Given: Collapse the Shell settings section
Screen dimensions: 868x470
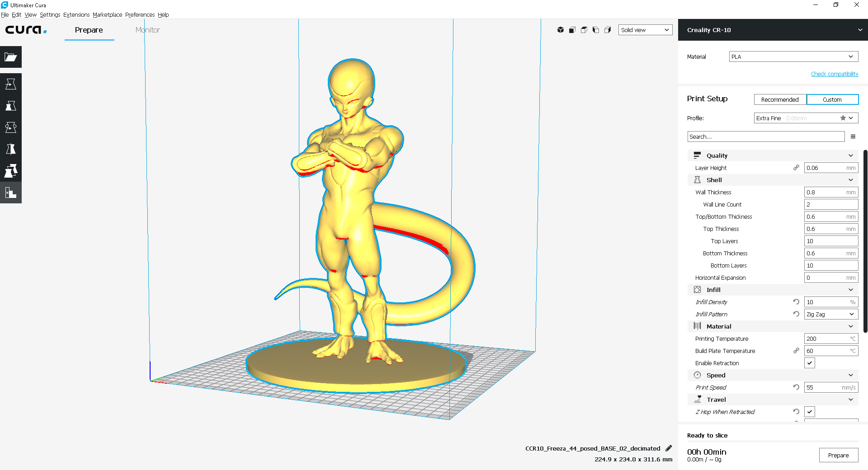Looking at the screenshot, I should coord(773,180).
